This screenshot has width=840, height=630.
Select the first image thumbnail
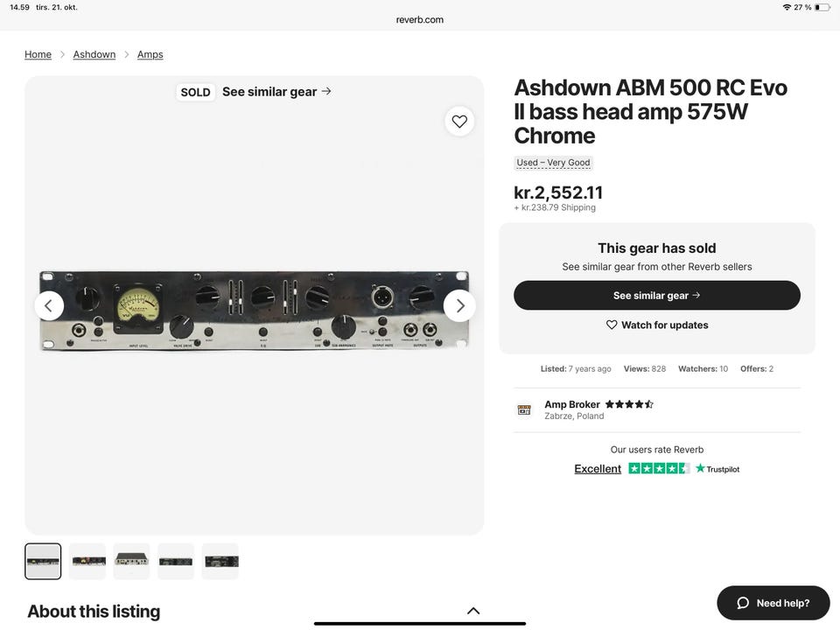click(x=43, y=561)
